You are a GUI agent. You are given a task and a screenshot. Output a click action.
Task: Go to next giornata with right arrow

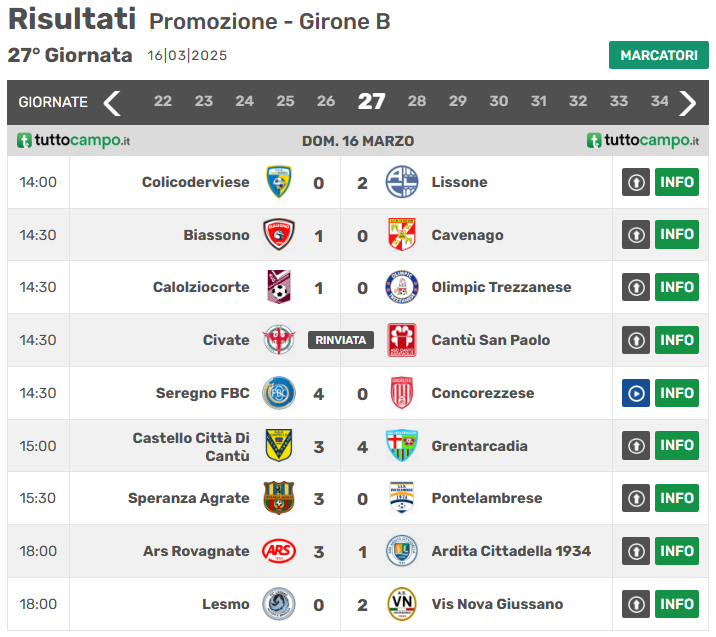pyautogui.click(x=688, y=102)
